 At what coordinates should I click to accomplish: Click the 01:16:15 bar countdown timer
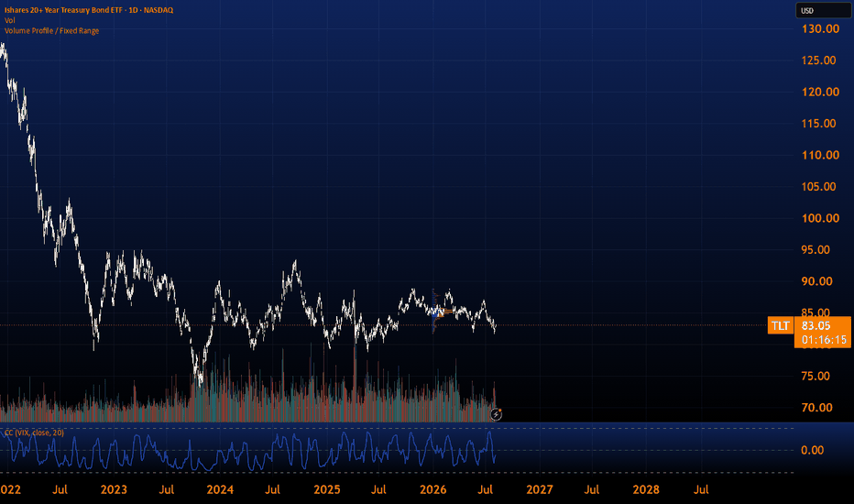coord(824,340)
